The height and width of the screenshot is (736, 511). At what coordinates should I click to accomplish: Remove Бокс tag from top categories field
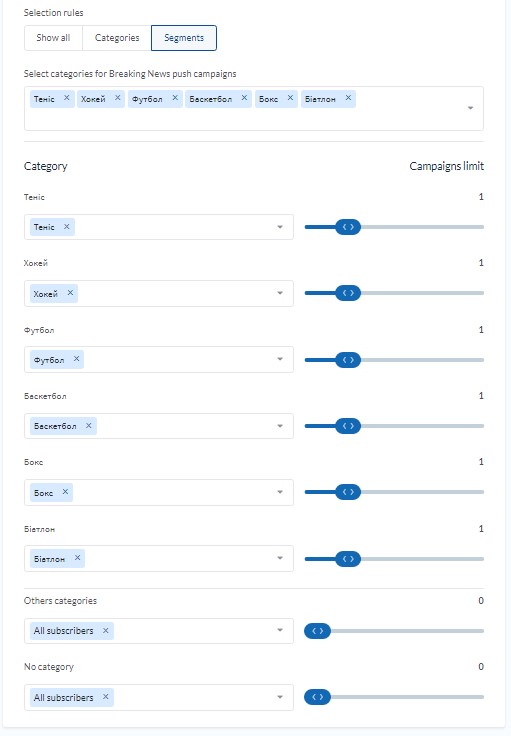click(x=290, y=98)
